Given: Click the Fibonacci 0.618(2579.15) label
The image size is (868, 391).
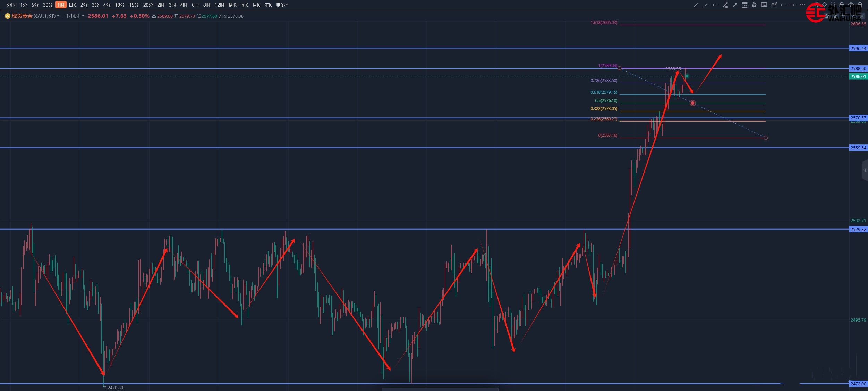Looking at the screenshot, I should [x=604, y=92].
